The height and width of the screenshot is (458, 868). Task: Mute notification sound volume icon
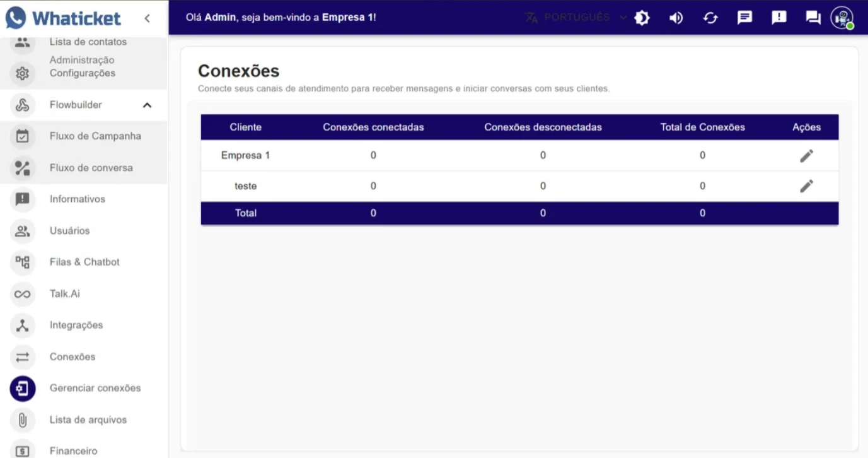676,18
